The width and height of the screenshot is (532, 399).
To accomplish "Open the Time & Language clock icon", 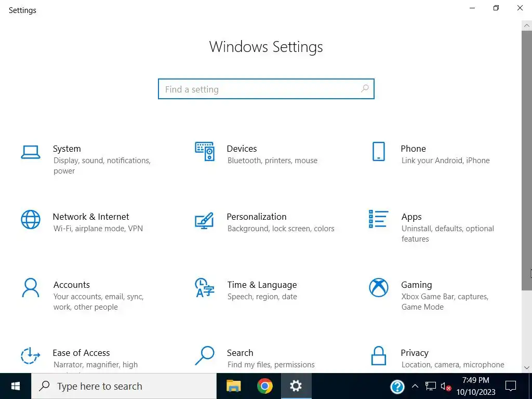I will [205, 288].
